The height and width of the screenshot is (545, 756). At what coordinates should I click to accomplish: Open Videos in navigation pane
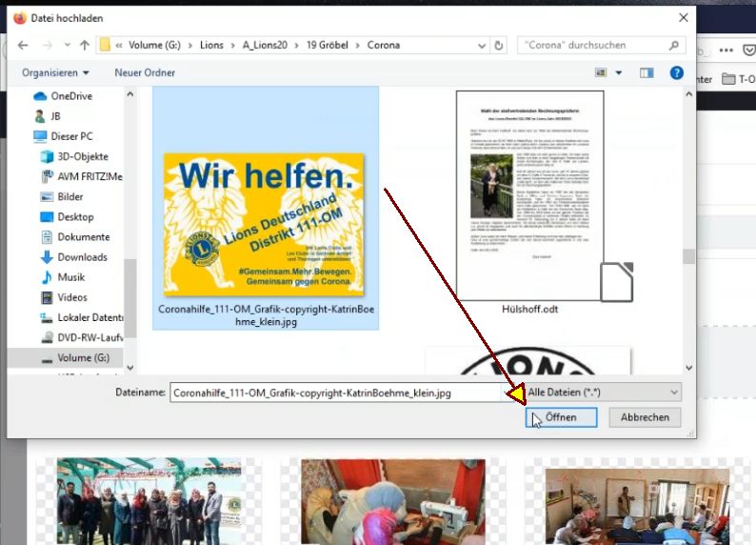tap(64, 297)
